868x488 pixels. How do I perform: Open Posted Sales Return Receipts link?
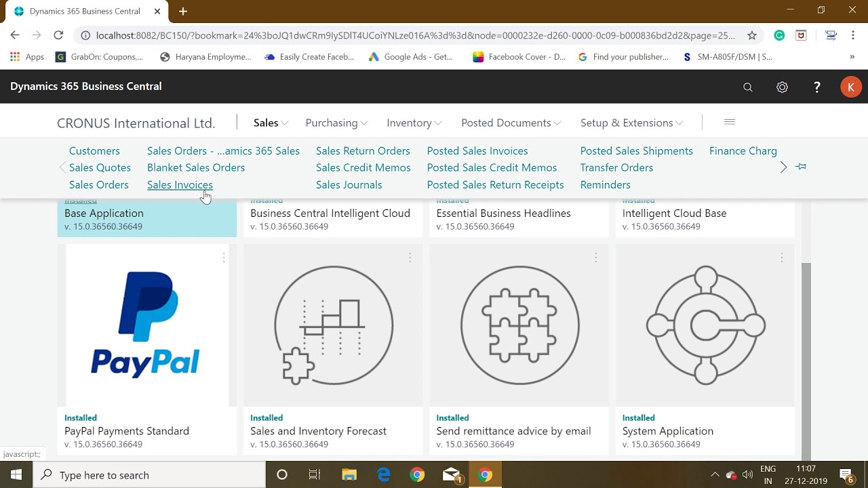[x=495, y=184]
